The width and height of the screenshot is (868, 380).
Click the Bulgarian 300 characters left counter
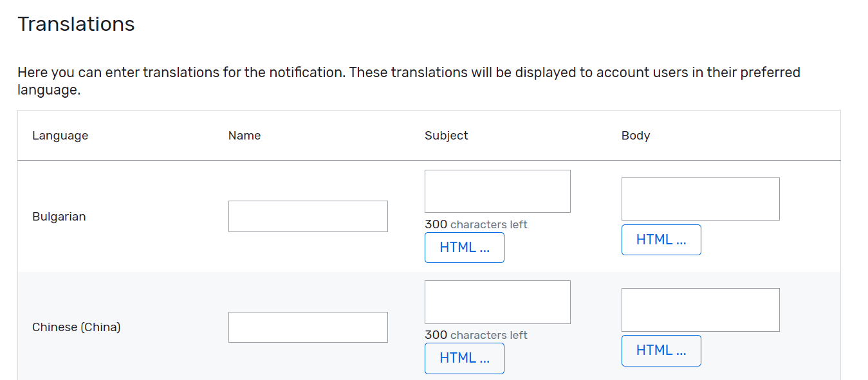point(476,224)
